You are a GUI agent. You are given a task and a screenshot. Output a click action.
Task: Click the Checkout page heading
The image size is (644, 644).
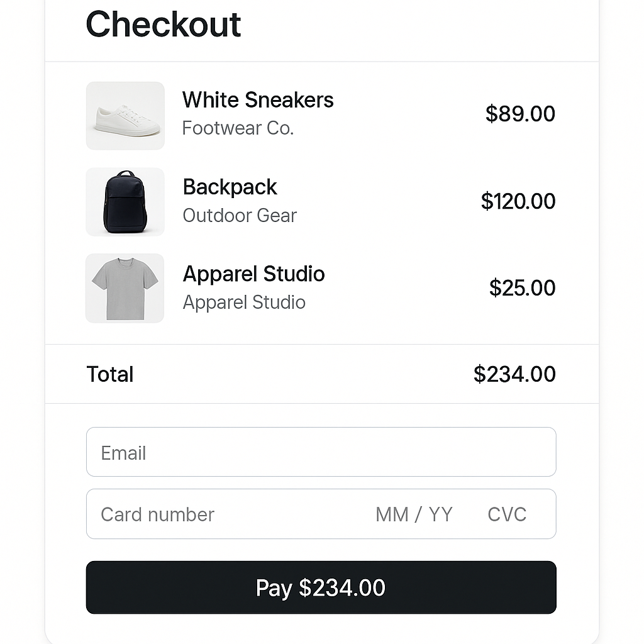click(164, 25)
